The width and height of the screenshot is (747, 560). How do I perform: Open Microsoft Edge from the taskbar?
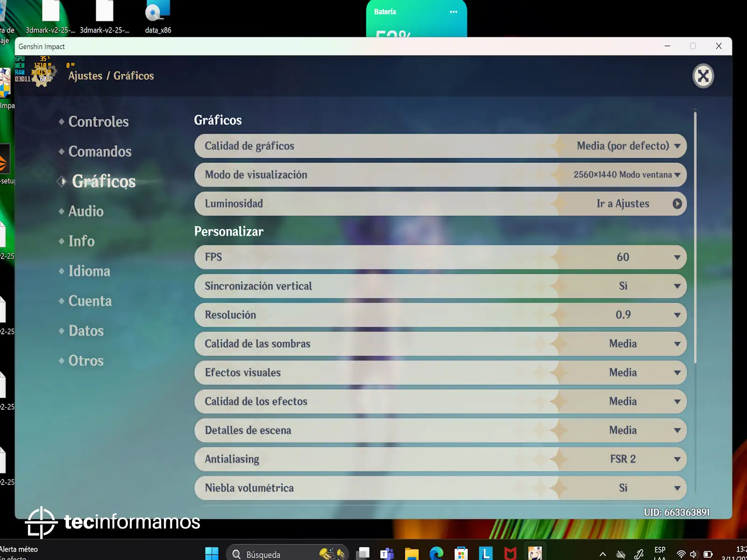(x=436, y=553)
